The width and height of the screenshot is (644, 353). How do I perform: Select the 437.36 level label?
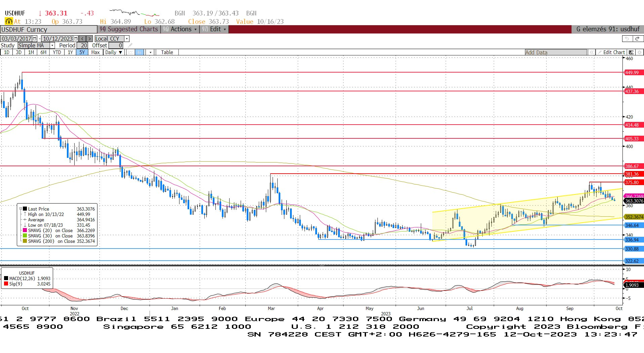tap(634, 91)
